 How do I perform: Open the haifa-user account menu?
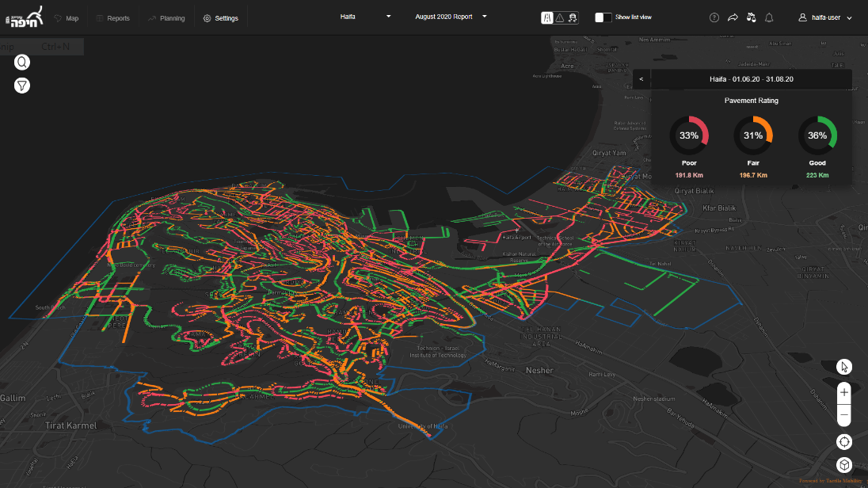click(825, 17)
